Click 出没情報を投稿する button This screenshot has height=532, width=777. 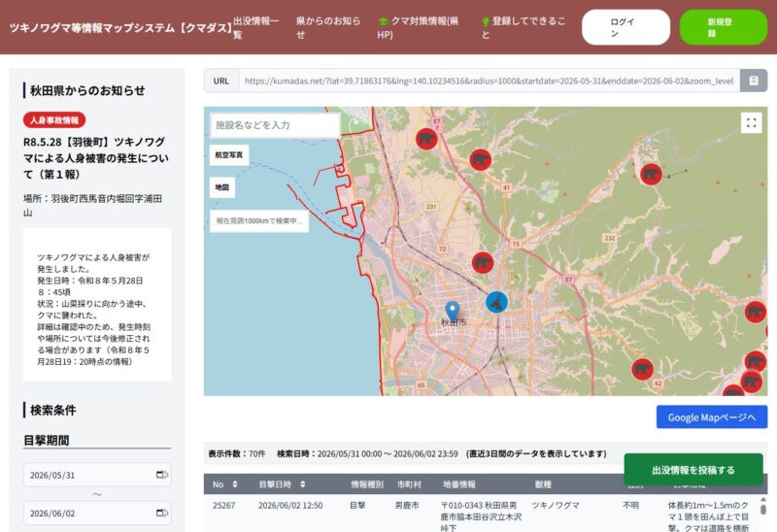coord(693,470)
